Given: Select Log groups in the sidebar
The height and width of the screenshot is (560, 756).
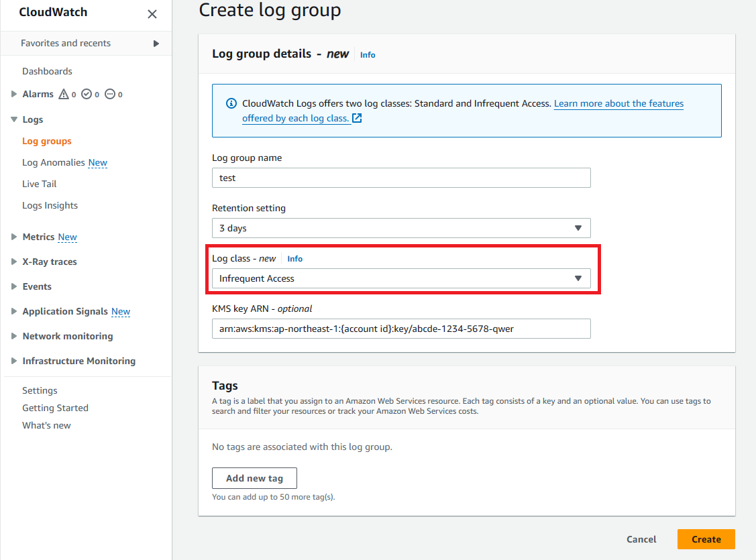Looking at the screenshot, I should (46, 141).
